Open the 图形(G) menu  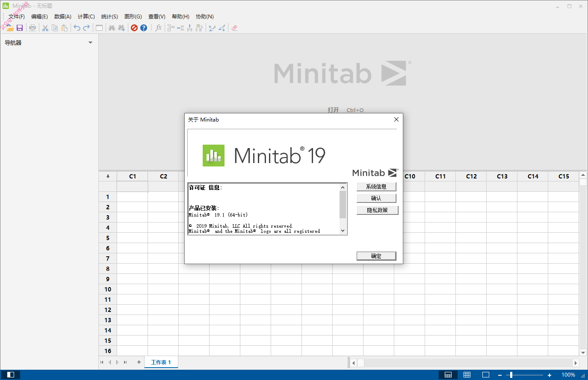(x=133, y=17)
